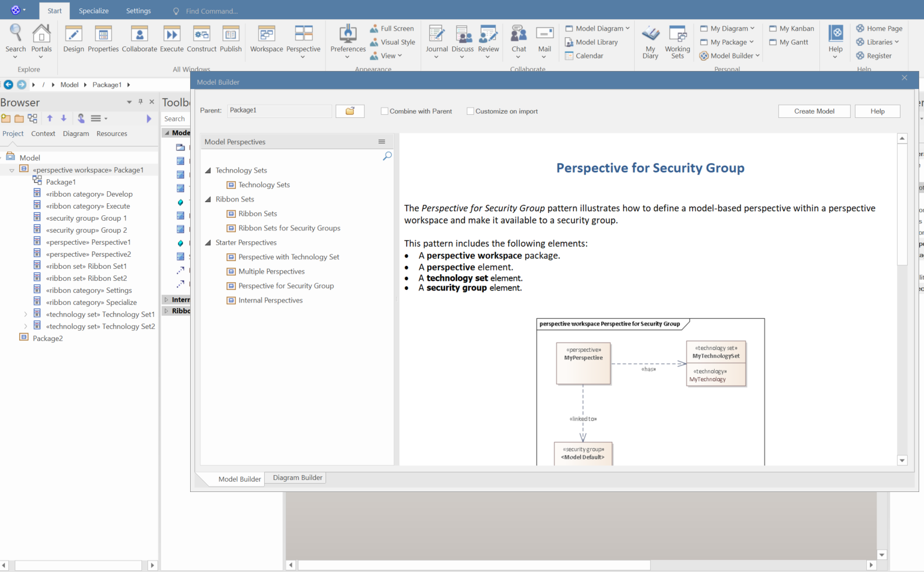Screen dimensions: 924x572
Task: Select security group Group 1 element
Action: [x=87, y=218]
